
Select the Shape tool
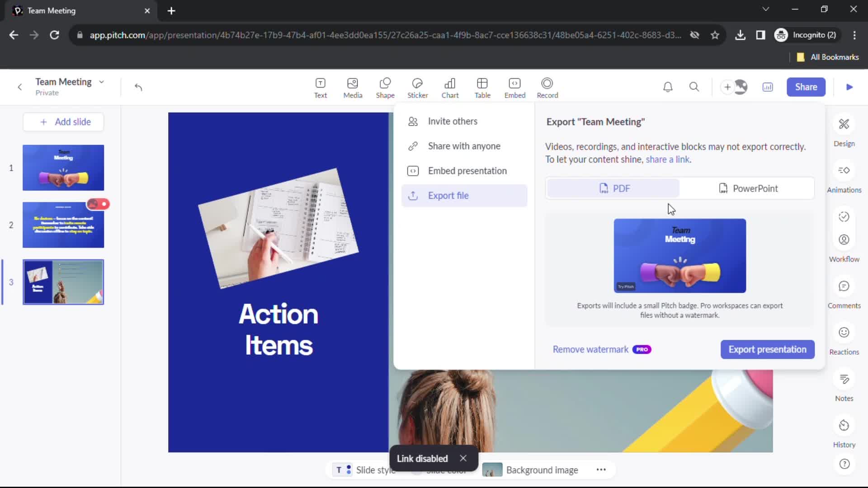pyautogui.click(x=385, y=87)
